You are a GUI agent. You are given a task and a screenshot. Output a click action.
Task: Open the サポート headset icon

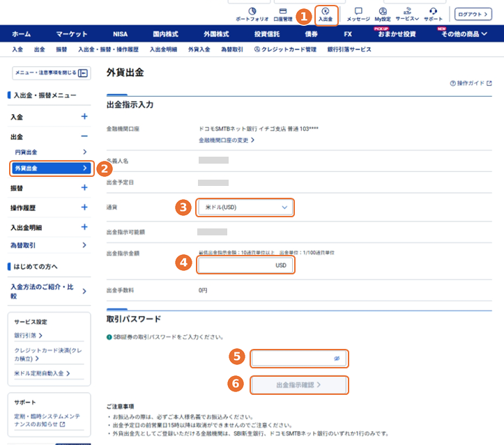[433, 15]
